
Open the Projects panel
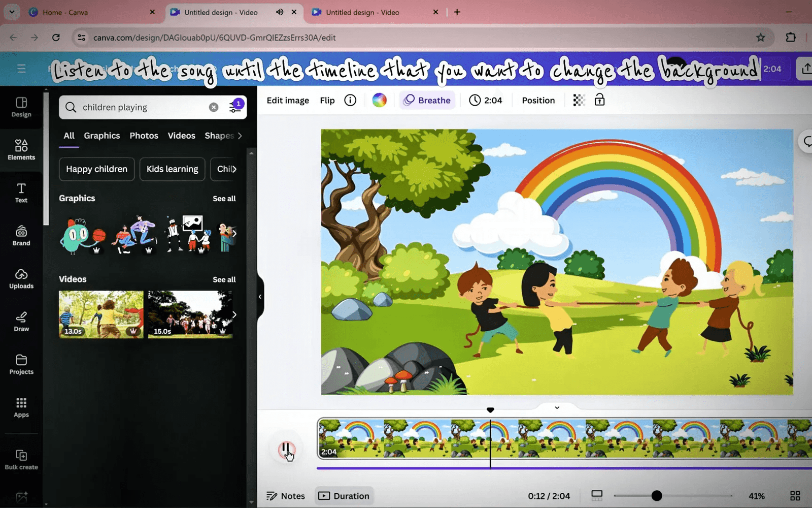click(21, 365)
